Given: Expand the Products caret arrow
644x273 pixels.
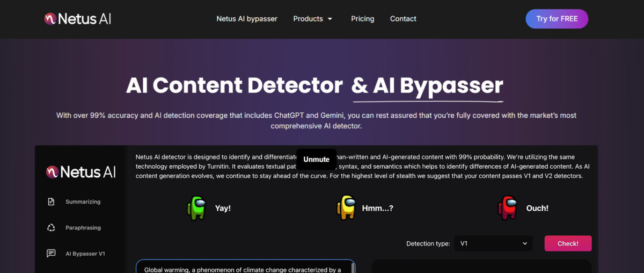Looking at the screenshot, I should [330, 19].
